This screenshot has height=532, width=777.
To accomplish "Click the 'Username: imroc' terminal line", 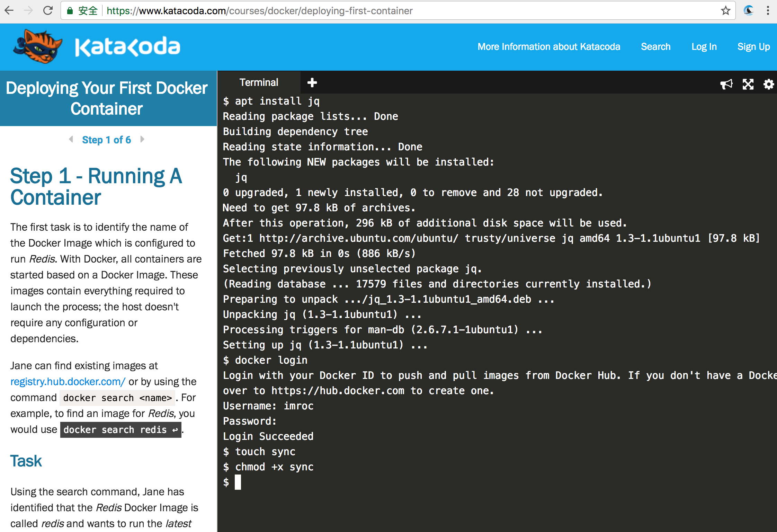I will (268, 406).
